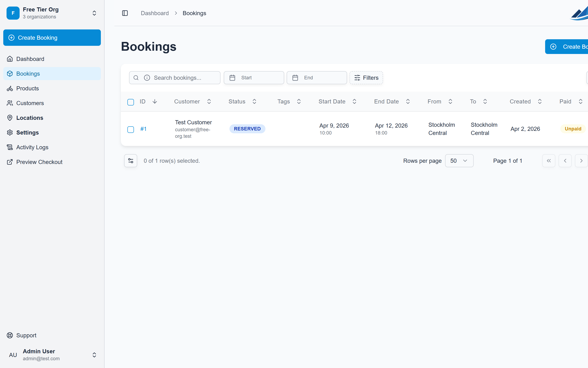588x368 pixels.
Task: Open the Start date picker
Action: coord(254,78)
